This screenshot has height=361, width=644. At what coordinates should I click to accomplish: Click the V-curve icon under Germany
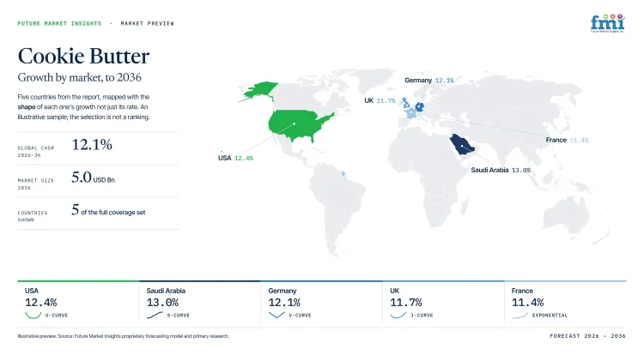276,315
